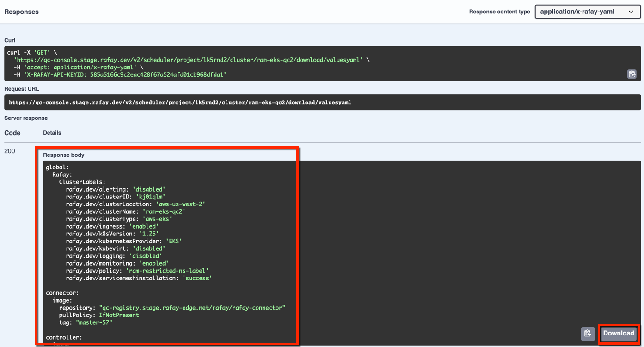Click the 'Responses' heading
This screenshot has height=347, width=644.
coord(22,12)
